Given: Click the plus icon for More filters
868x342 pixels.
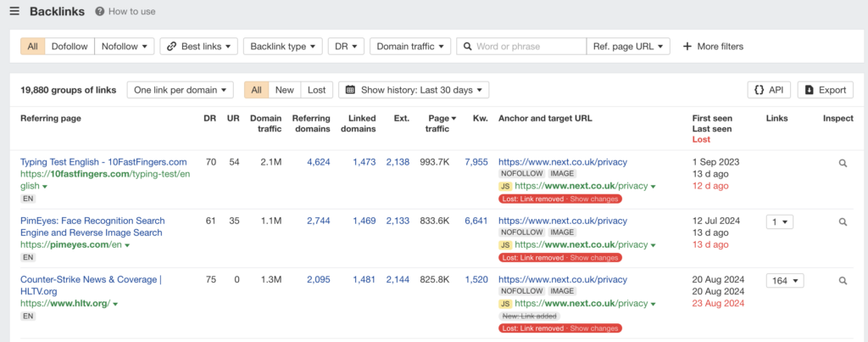Looking at the screenshot, I should point(687,47).
